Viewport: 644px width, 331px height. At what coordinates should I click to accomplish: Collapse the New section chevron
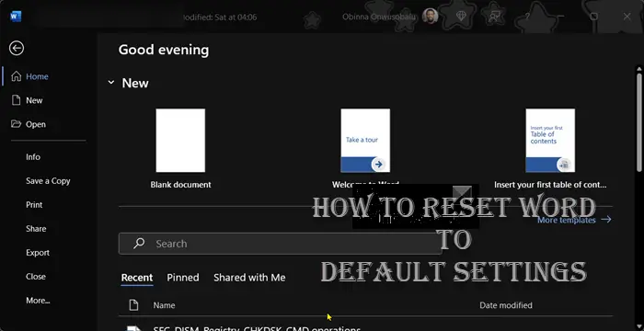tap(111, 83)
